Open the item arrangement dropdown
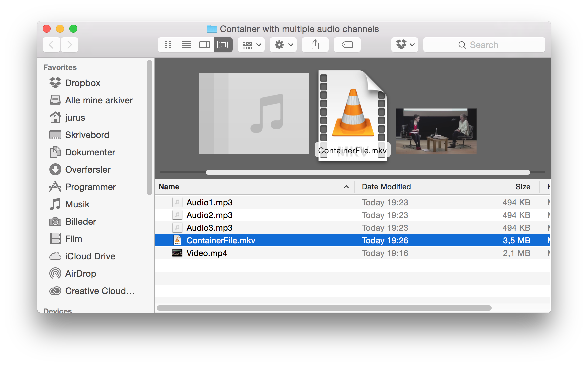Screen dimensions: 588x366 [251, 45]
